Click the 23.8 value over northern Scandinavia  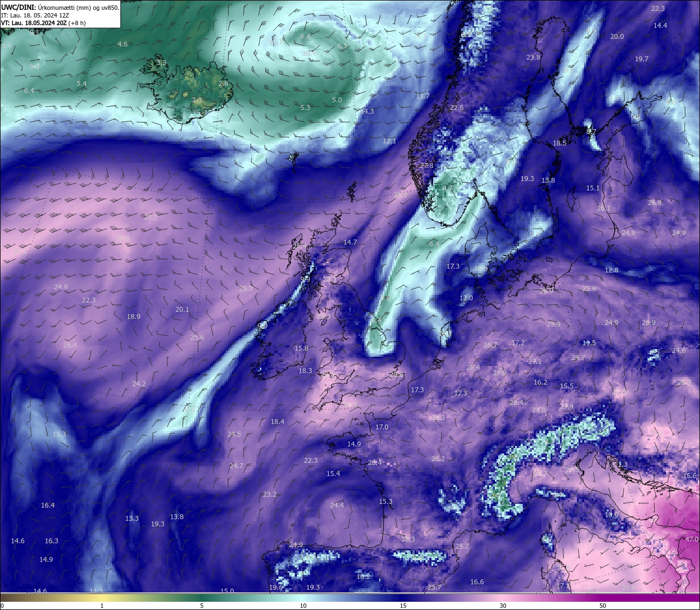[533, 57]
